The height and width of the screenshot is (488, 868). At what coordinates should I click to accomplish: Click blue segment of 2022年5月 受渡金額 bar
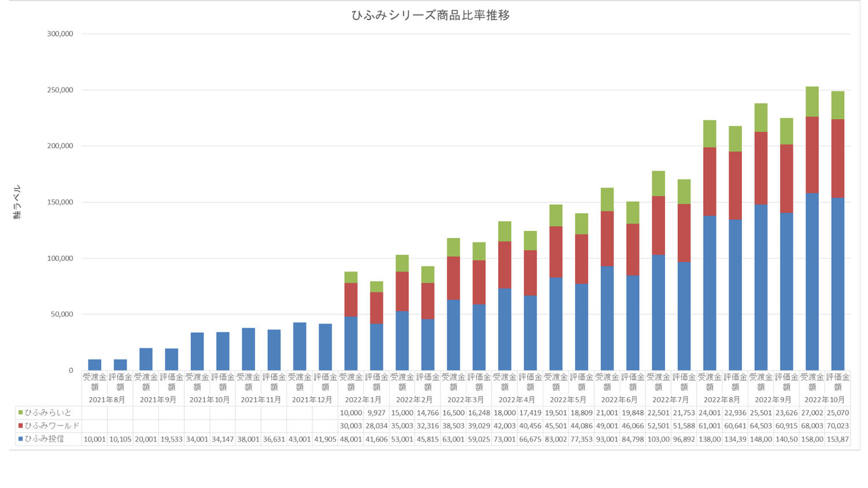point(556,324)
